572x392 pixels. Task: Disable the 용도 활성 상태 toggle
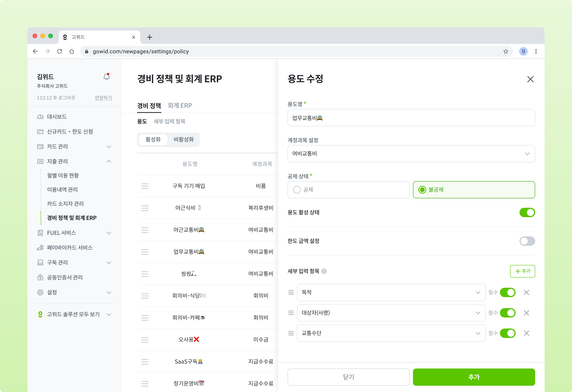[x=527, y=212]
